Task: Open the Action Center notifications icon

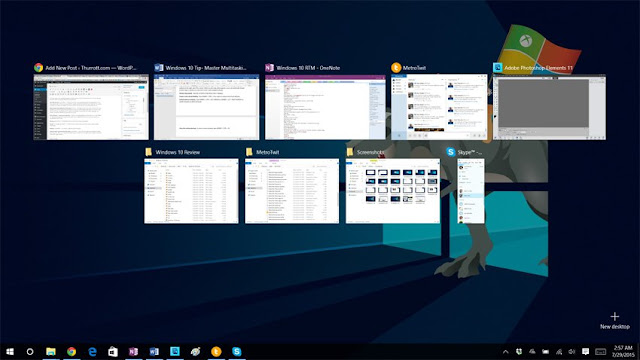Action: coord(585,351)
